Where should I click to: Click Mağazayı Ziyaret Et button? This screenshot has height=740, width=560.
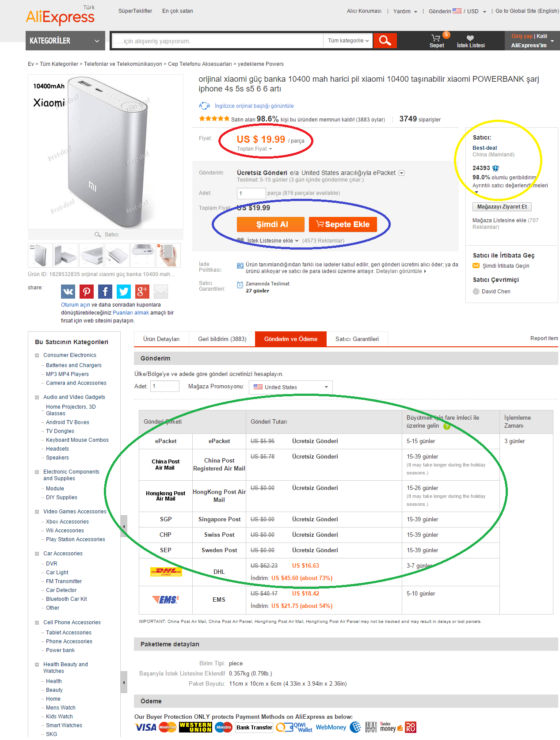[x=502, y=207]
